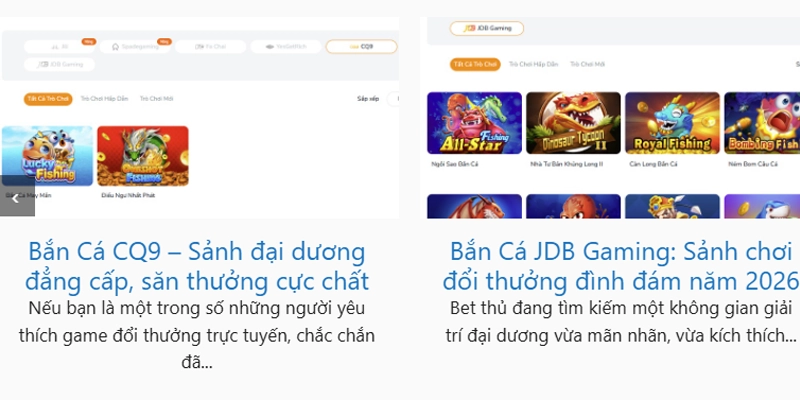Image resolution: width=800 pixels, height=400 pixels.
Task: Select Tất Cả Trò Chơi in CQ9 card
Action: point(48,99)
